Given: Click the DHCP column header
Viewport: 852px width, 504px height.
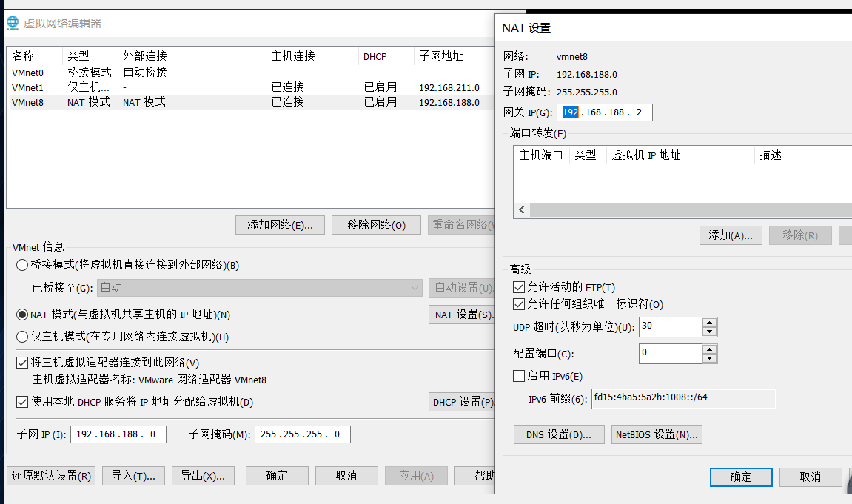Looking at the screenshot, I should (x=386, y=56).
